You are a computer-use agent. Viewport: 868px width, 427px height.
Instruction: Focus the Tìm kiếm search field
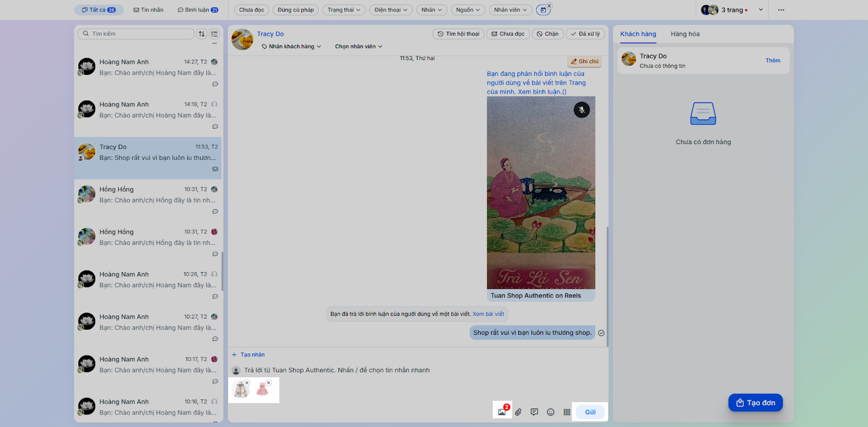click(136, 34)
